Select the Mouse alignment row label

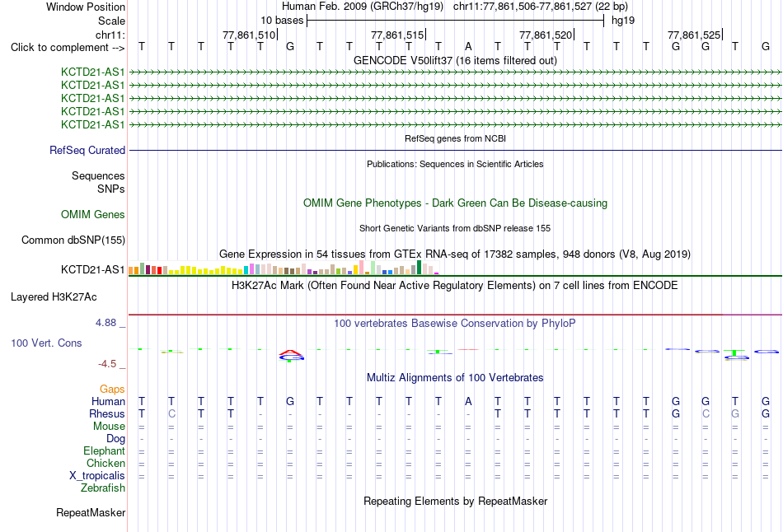pyautogui.click(x=109, y=427)
